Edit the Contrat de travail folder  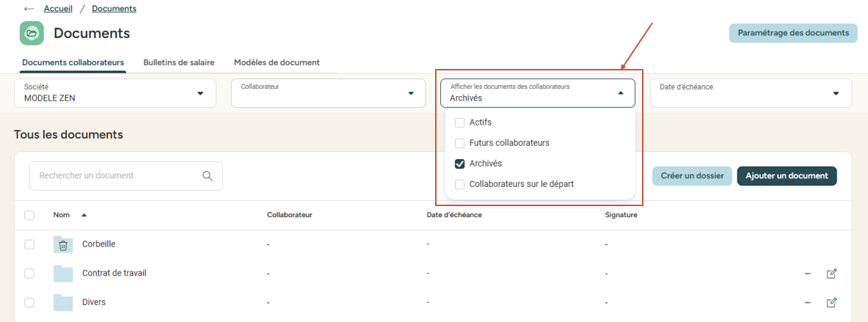pos(831,274)
